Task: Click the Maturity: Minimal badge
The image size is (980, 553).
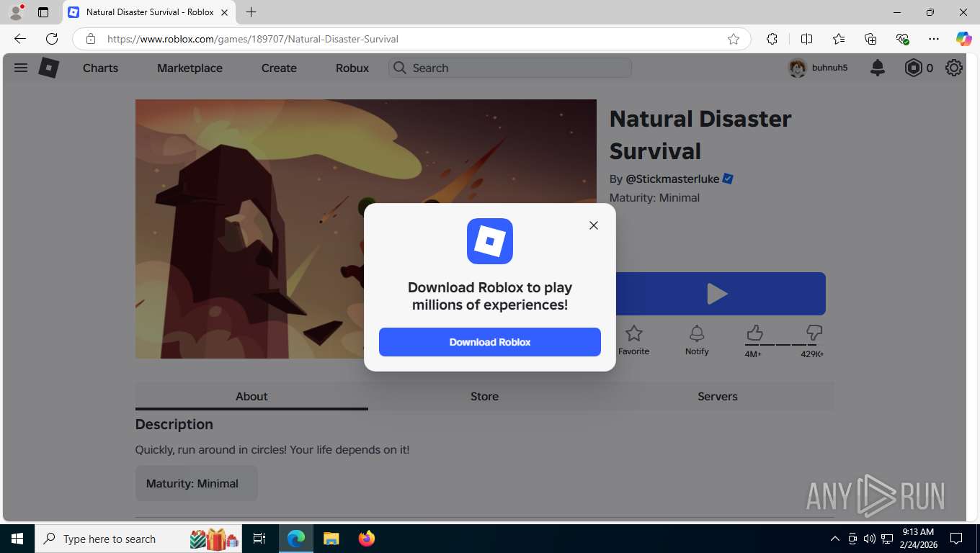Action: (197, 483)
